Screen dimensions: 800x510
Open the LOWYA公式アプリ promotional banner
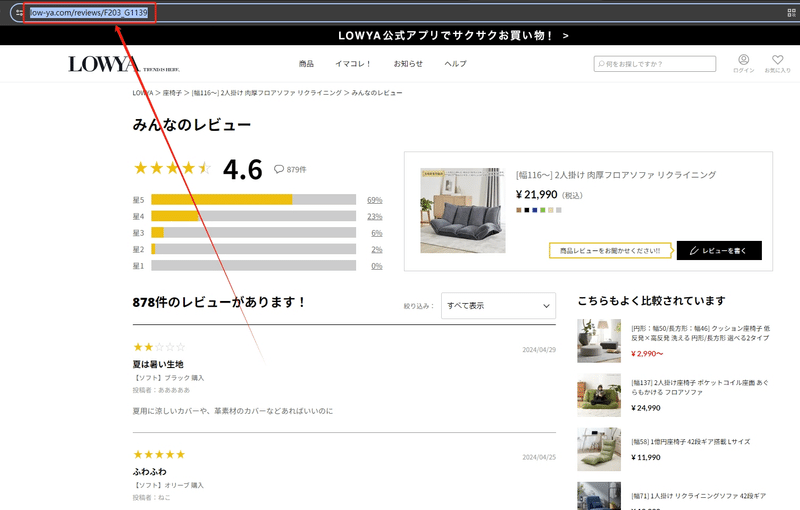[453, 36]
